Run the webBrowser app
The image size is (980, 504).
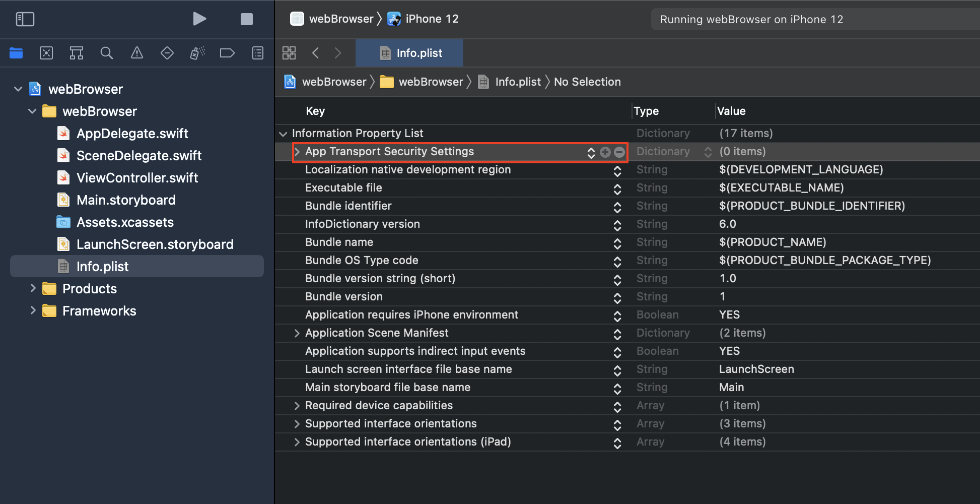[x=199, y=19]
